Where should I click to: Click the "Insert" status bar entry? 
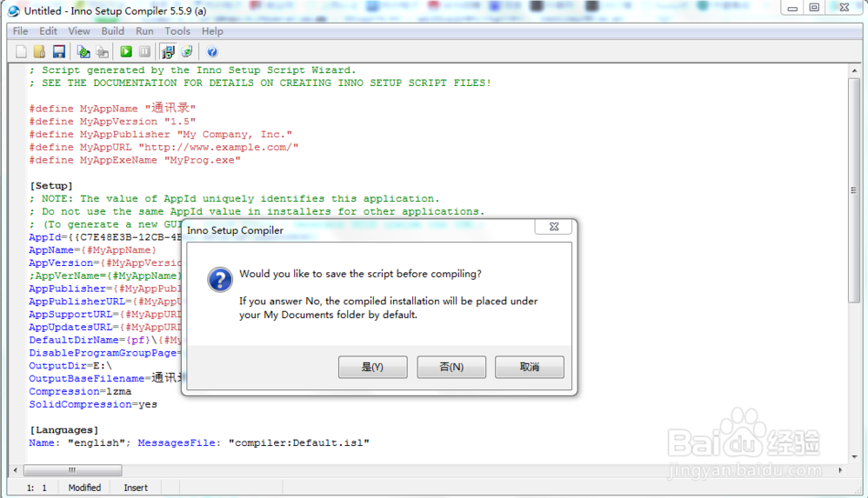pyautogui.click(x=136, y=488)
